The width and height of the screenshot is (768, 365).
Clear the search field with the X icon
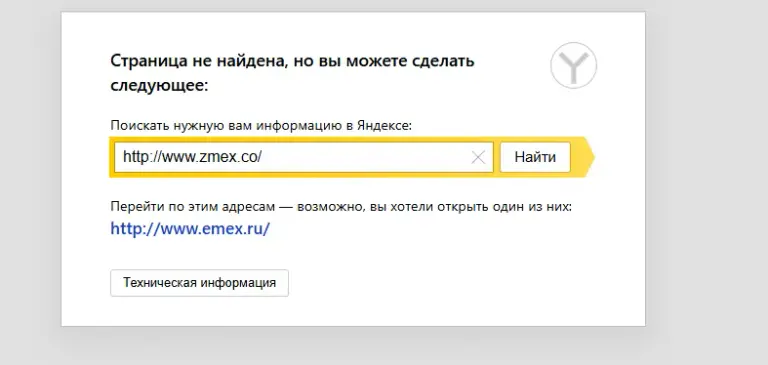pyautogui.click(x=478, y=157)
